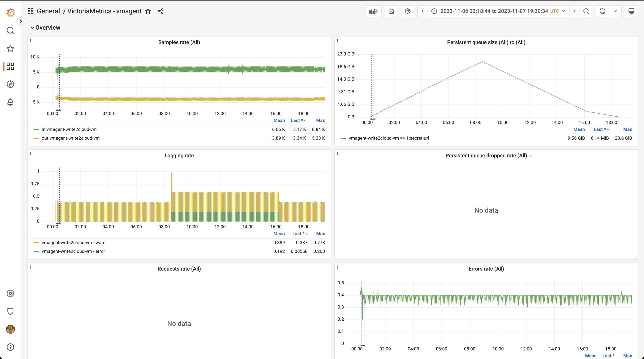This screenshot has height=359, width=644.
Task: Toggle the 'vmagent-write2cloud-vm => 1:secret-url' series
Action: pos(389,138)
